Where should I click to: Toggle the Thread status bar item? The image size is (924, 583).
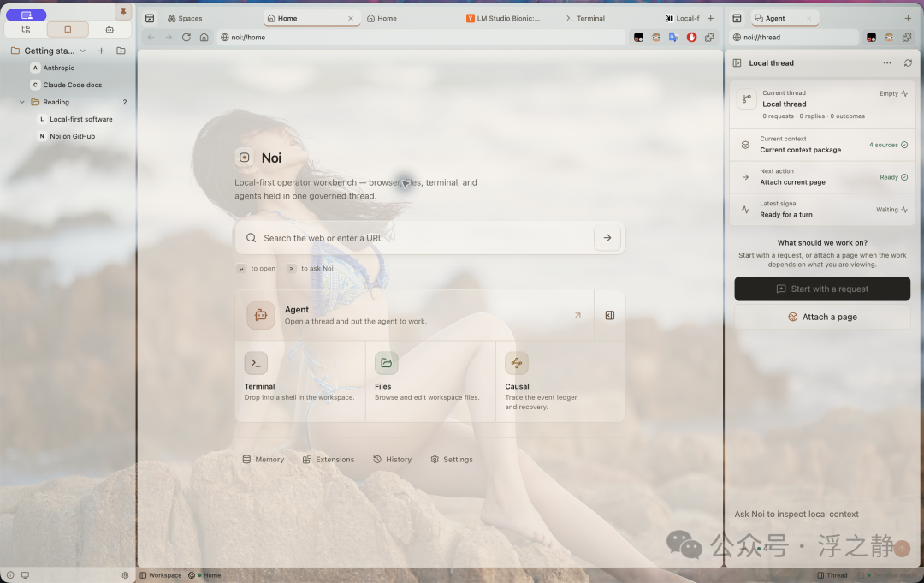tap(832, 575)
